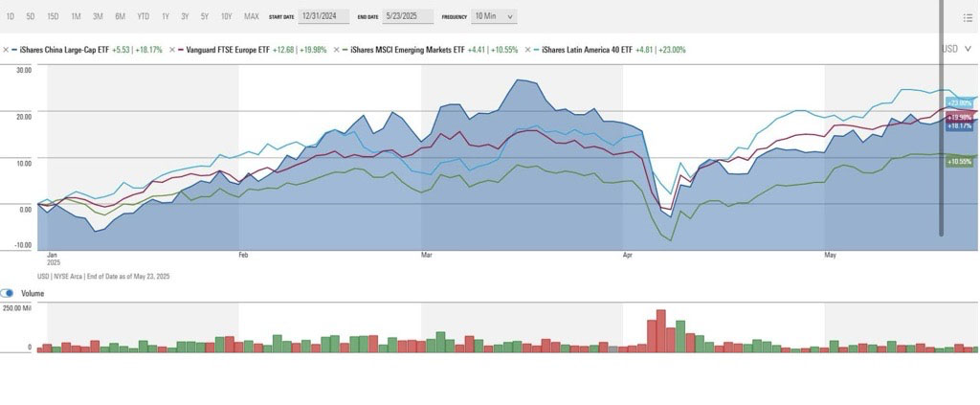
Task: Click the +18.17% end-value tag
Action: 959,125
